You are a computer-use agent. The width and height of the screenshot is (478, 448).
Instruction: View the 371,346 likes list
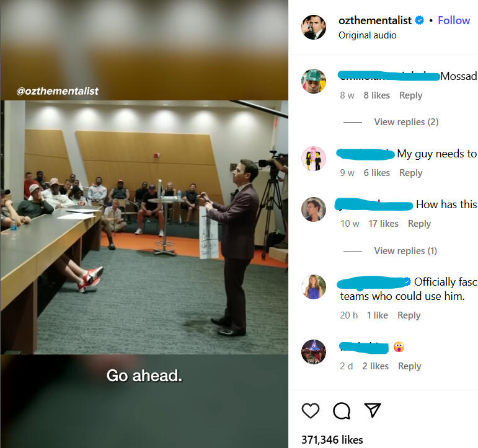click(x=332, y=440)
